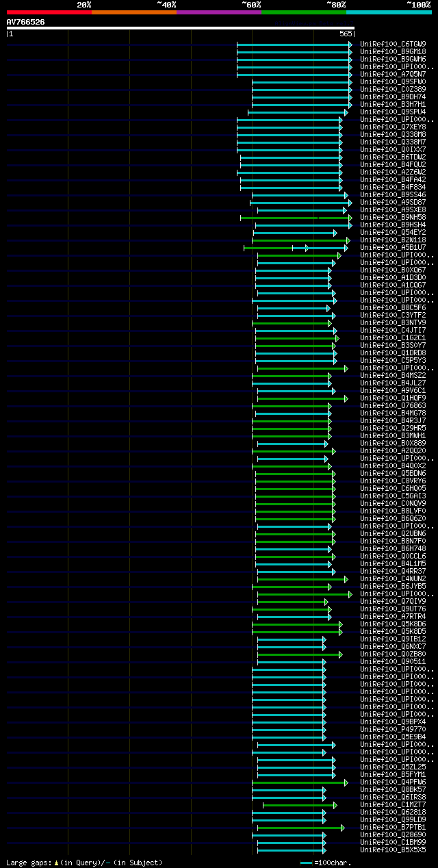Select the UniRef100_A1D3D0 entry
The width and height of the screenshot is (438, 868).
click(393, 277)
